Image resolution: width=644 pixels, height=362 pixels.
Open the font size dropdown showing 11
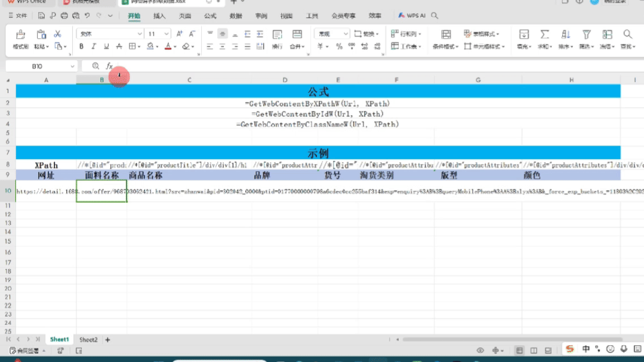coord(167,34)
